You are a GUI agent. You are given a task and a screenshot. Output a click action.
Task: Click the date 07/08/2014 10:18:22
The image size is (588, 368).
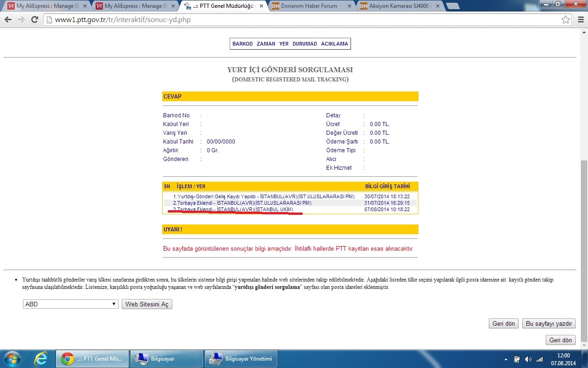coord(387,209)
